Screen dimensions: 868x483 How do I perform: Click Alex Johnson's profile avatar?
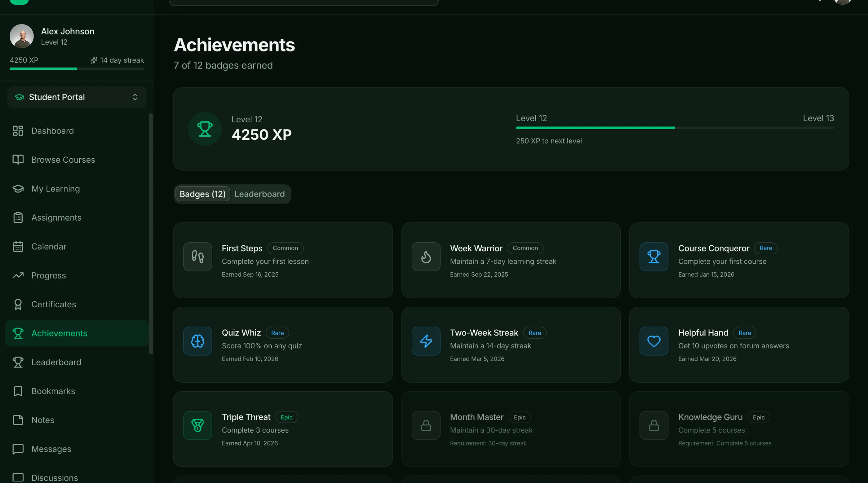[x=22, y=36]
